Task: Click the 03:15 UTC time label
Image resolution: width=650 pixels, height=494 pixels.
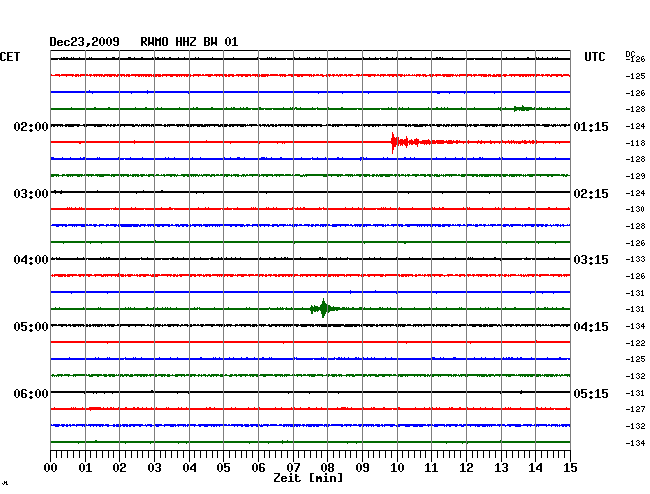Action: click(x=591, y=260)
